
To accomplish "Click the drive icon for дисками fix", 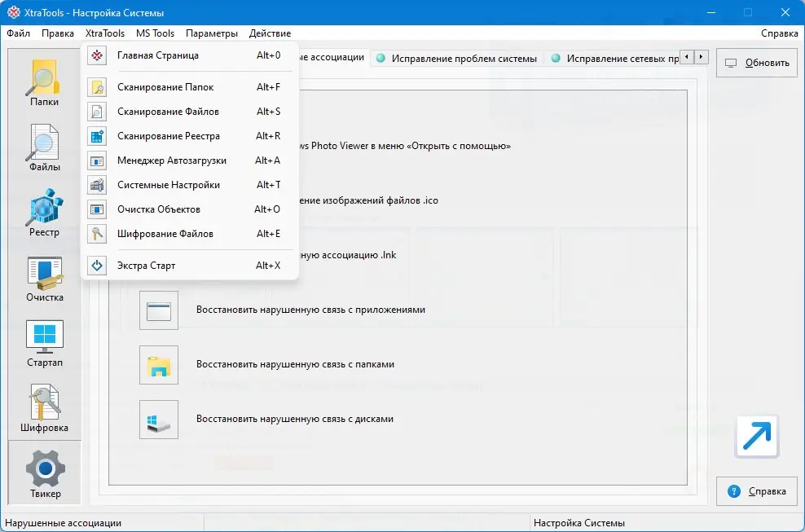I will [x=159, y=420].
